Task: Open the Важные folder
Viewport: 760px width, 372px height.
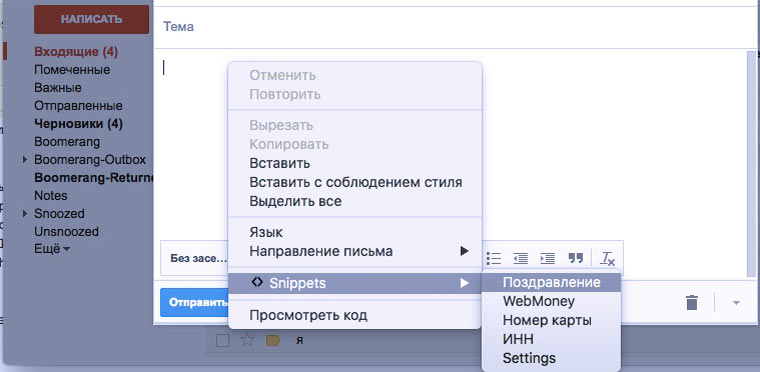Action: tap(58, 88)
